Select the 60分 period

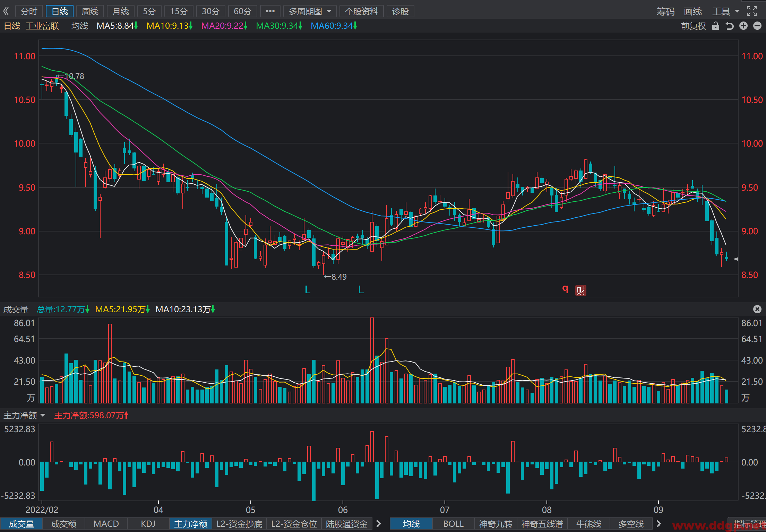(242, 11)
